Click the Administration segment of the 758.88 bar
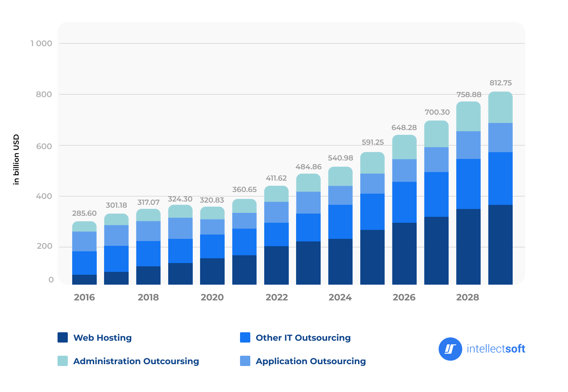The width and height of the screenshot is (568, 392). click(x=468, y=116)
